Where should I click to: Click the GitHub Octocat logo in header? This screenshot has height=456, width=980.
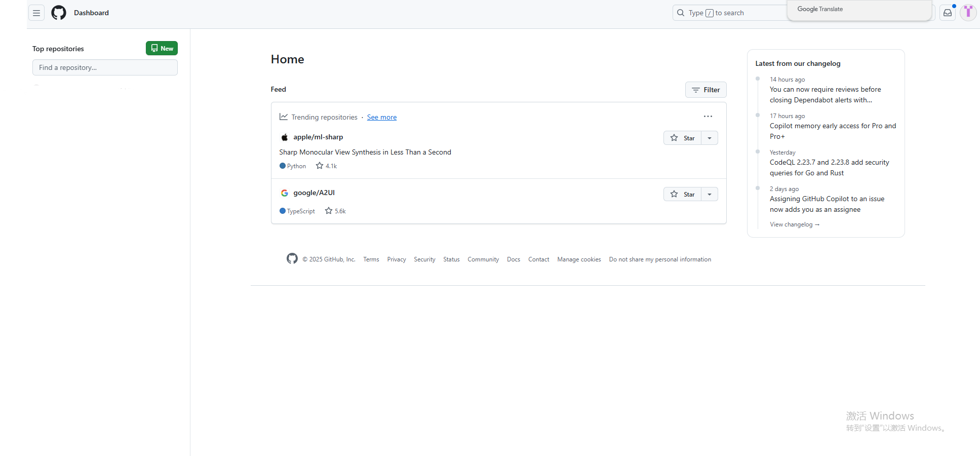(59, 13)
